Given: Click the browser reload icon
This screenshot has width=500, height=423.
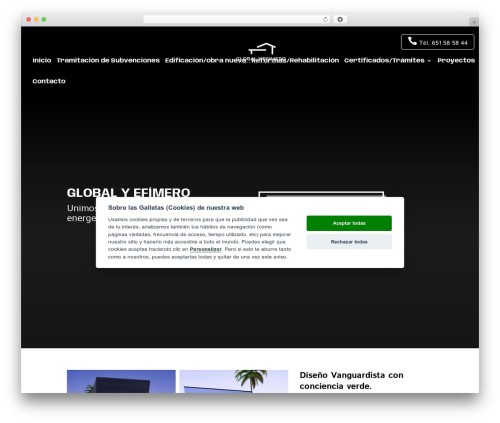Looking at the screenshot, I should (325, 19).
